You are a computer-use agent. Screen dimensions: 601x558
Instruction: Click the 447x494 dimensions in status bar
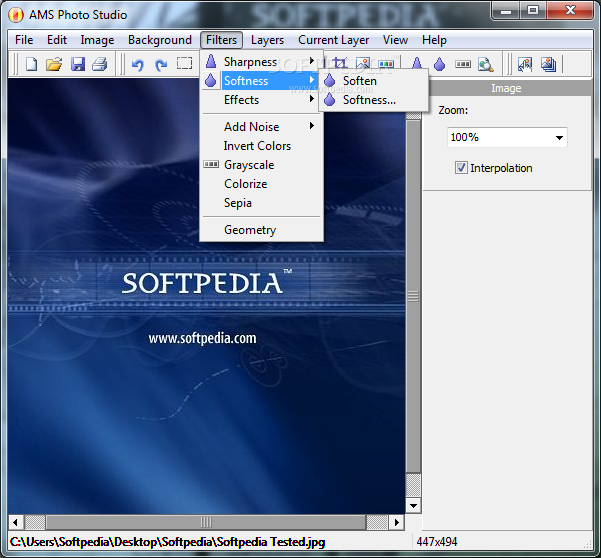tap(437, 542)
